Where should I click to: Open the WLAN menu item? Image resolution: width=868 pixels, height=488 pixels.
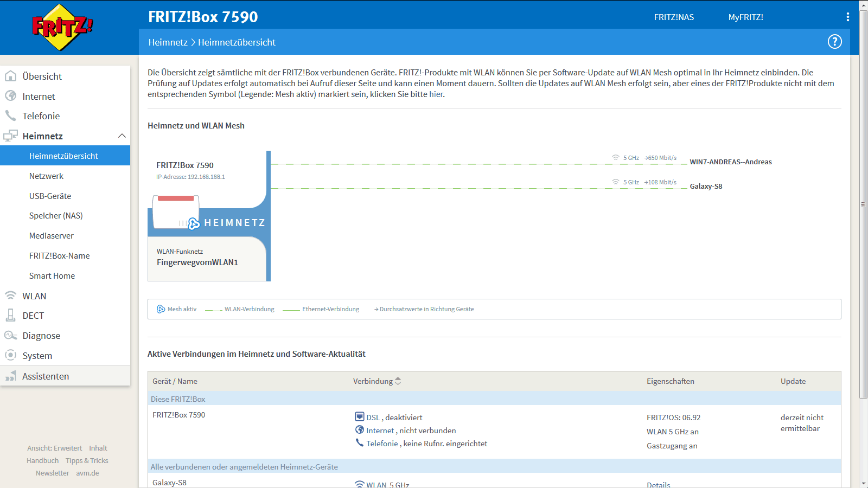pyautogui.click(x=34, y=296)
